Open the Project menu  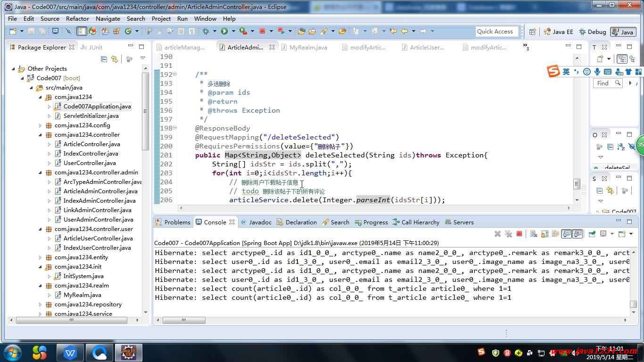(x=161, y=18)
